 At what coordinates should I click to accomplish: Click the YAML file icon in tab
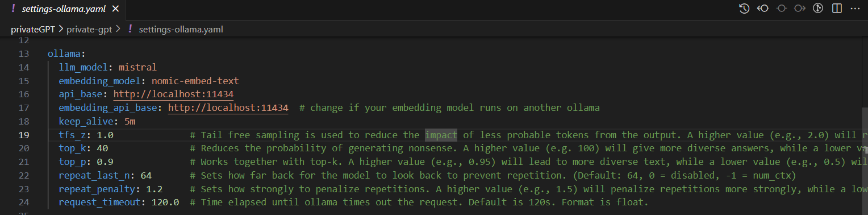click(13, 9)
